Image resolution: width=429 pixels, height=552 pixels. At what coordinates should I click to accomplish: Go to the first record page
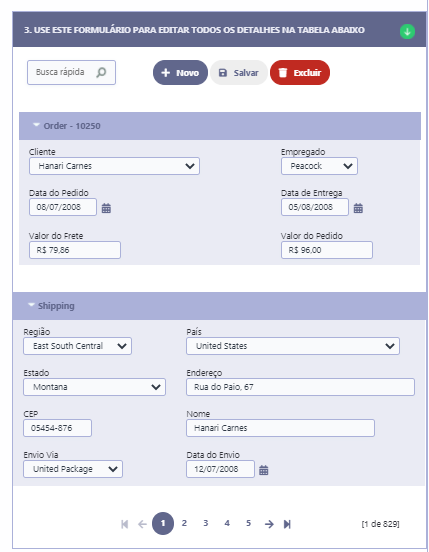(125, 524)
